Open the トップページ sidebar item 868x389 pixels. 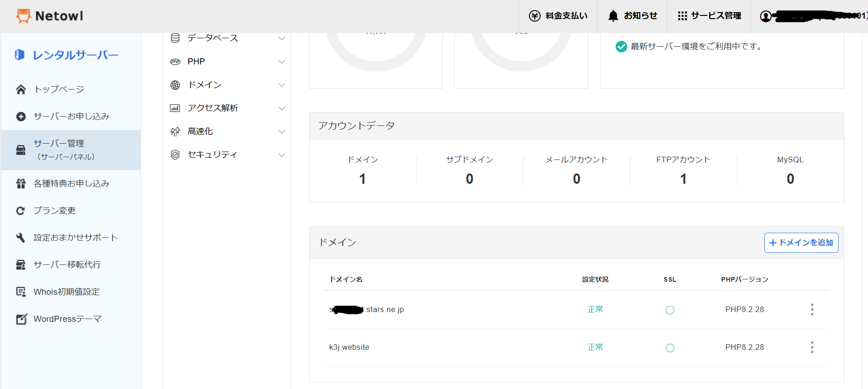click(x=71, y=89)
